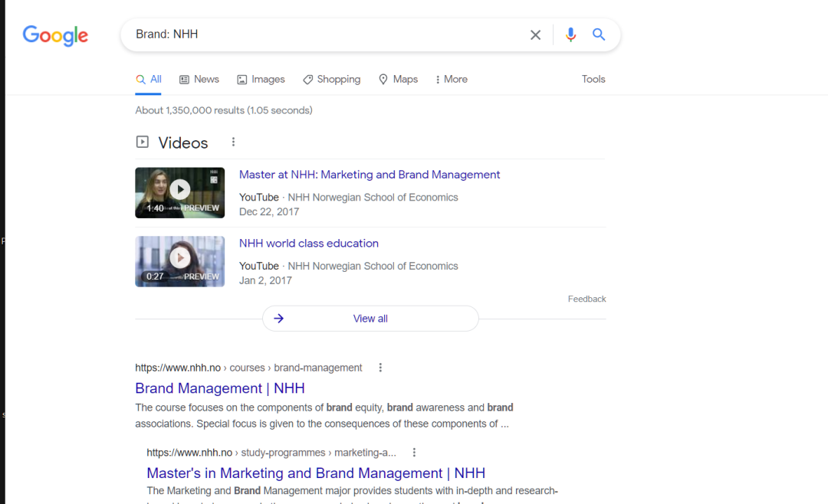Switch to the Maps tab
The width and height of the screenshot is (828, 504).
point(398,79)
